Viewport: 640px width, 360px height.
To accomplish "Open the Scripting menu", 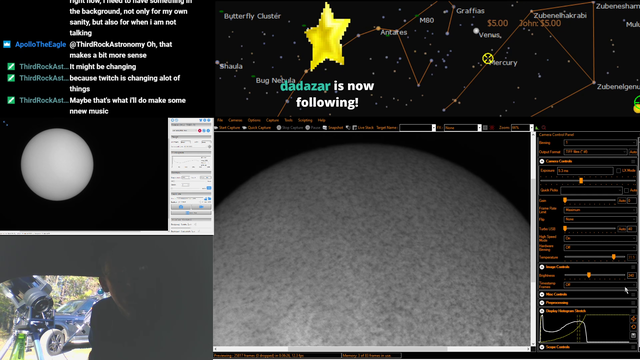I will tap(305, 120).
